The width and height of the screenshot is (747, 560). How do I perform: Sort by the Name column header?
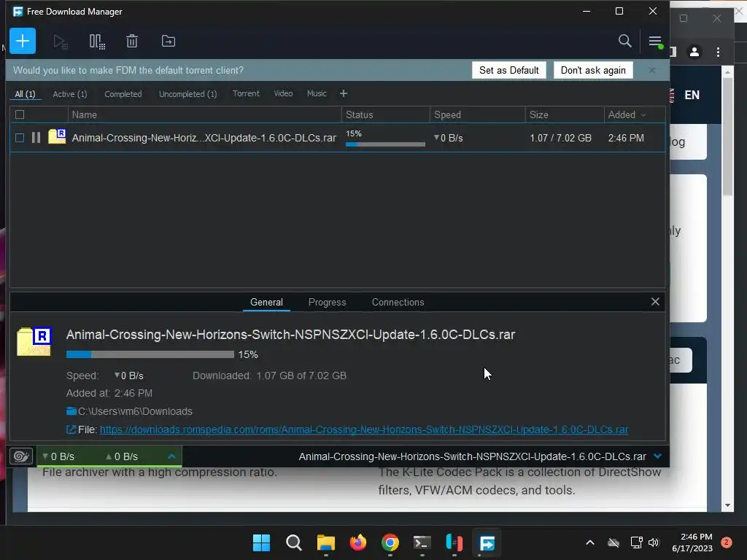204,114
